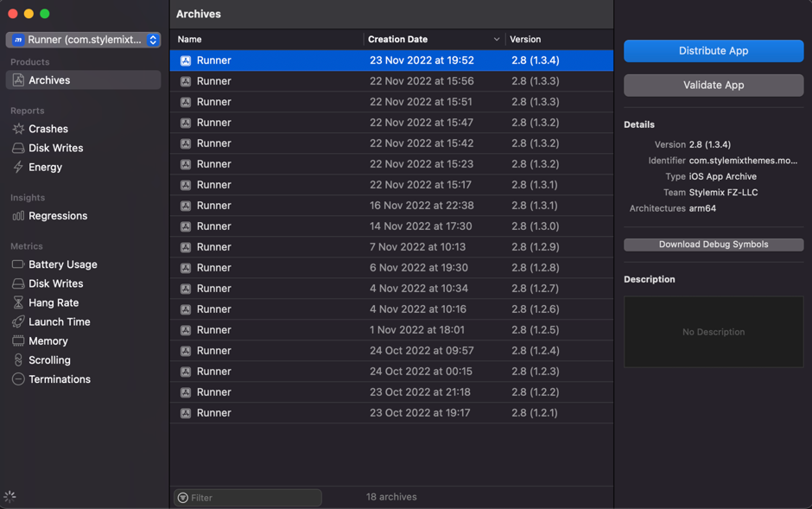Click the filter options icon in search field
The image size is (812, 509).
(x=182, y=498)
